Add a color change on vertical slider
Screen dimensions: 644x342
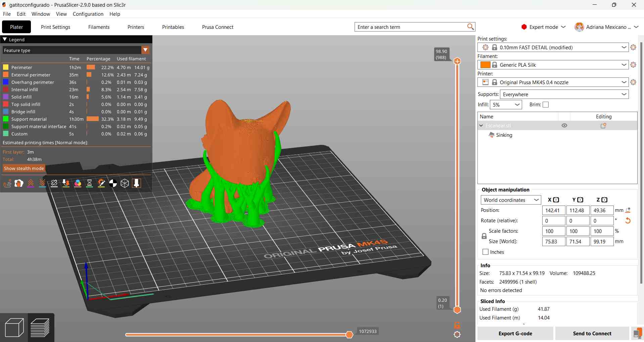pyautogui.click(x=457, y=61)
